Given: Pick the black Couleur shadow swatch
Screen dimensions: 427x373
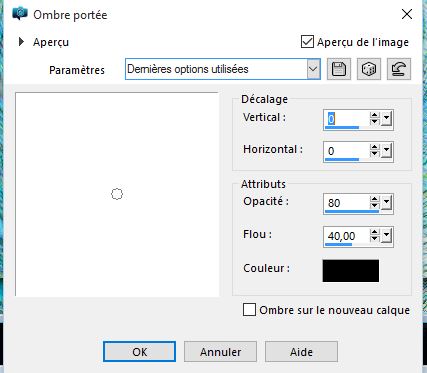Looking at the screenshot, I should pos(351,271).
